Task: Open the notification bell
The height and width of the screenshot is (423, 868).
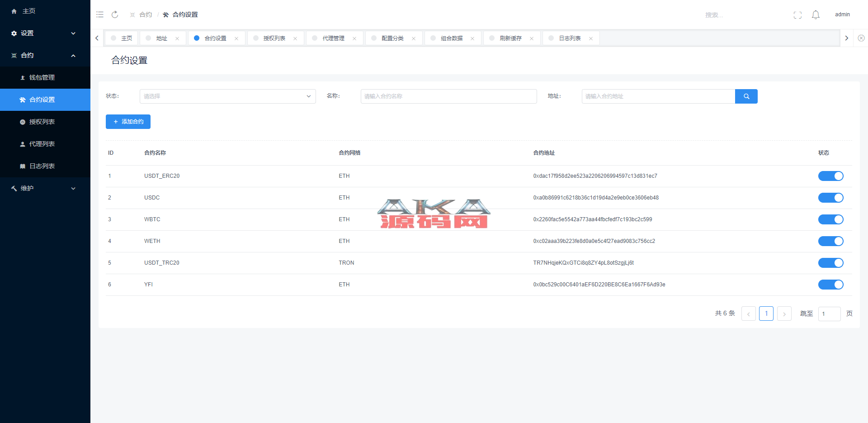Action: [x=816, y=15]
